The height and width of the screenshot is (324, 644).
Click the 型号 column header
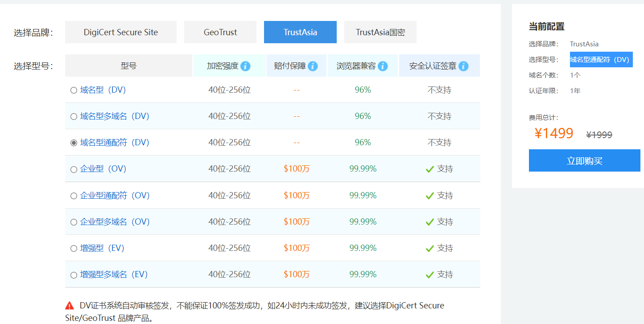coord(128,66)
